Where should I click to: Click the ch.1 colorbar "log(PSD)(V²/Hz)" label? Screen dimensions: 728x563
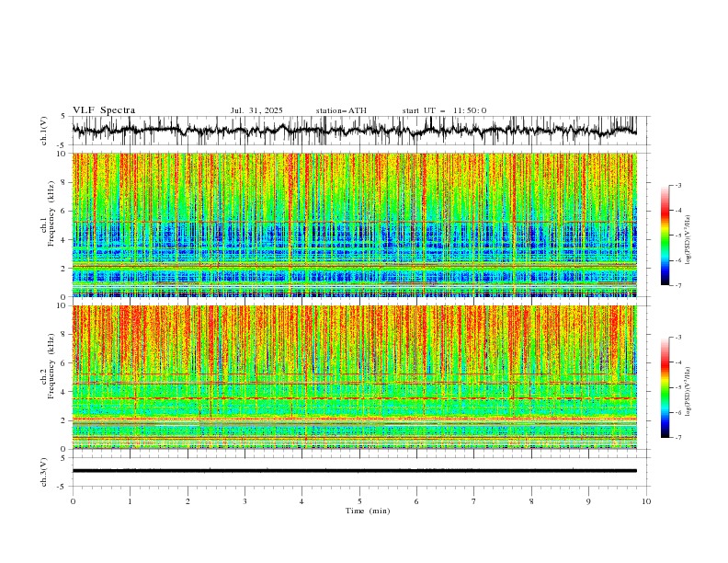[688, 240]
